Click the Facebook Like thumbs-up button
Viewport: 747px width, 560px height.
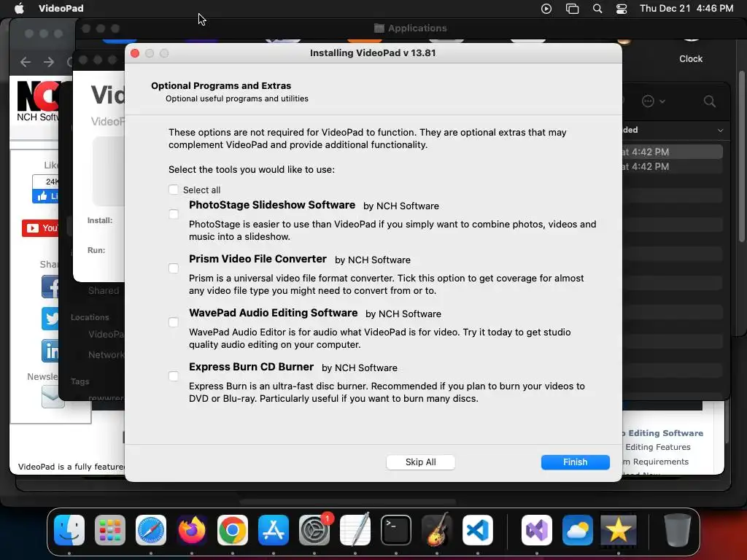(46, 195)
